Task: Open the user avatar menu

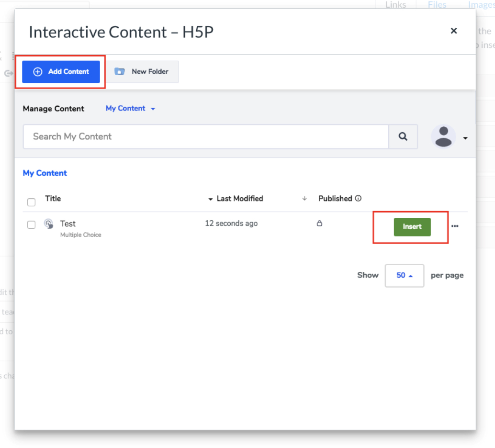Action: pos(443,136)
